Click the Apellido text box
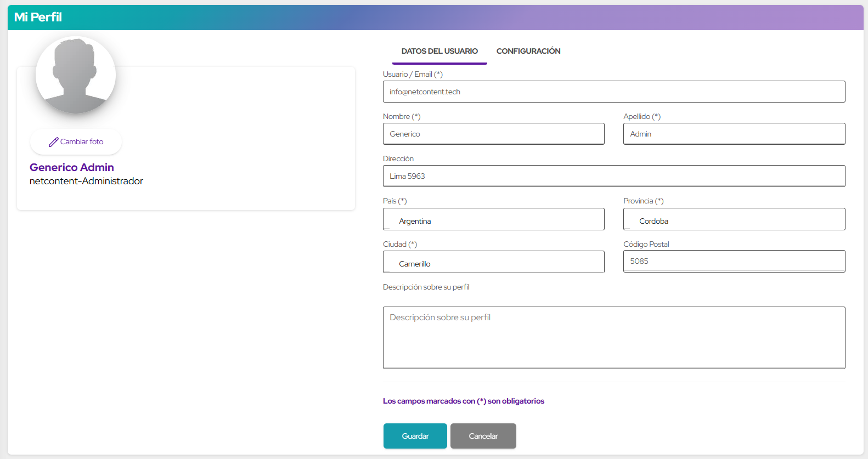This screenshot has width=868, height=459. click(x=734, y=134)
